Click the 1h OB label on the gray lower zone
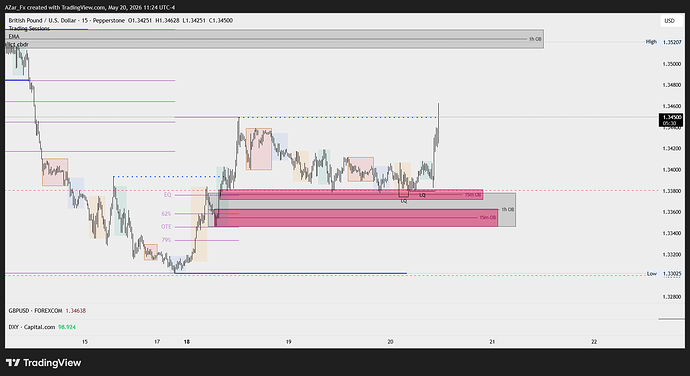690x376 pixels. click(508, 210)
